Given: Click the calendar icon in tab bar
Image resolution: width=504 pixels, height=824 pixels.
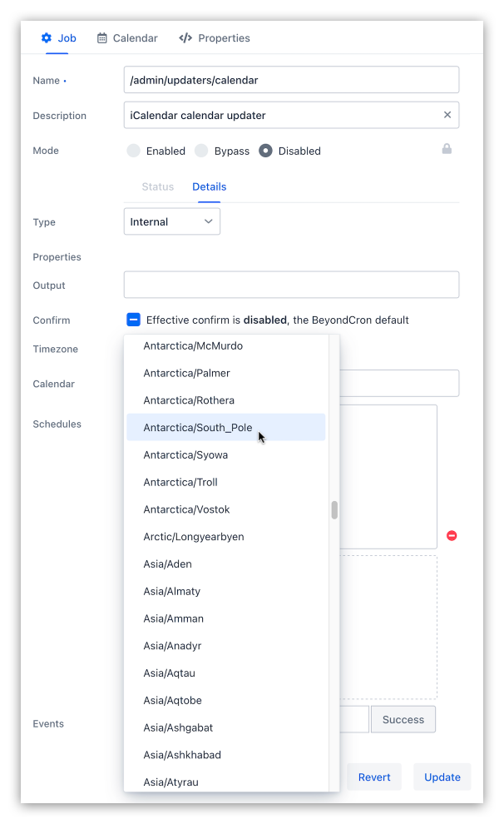Looking at the screenshot, I should 102,38.
